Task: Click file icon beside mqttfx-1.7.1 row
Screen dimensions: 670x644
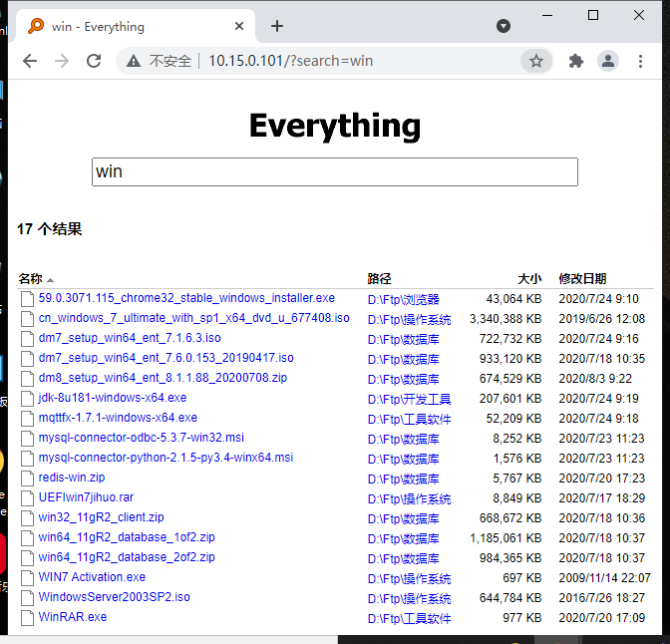Action: [x=27, y=419]
